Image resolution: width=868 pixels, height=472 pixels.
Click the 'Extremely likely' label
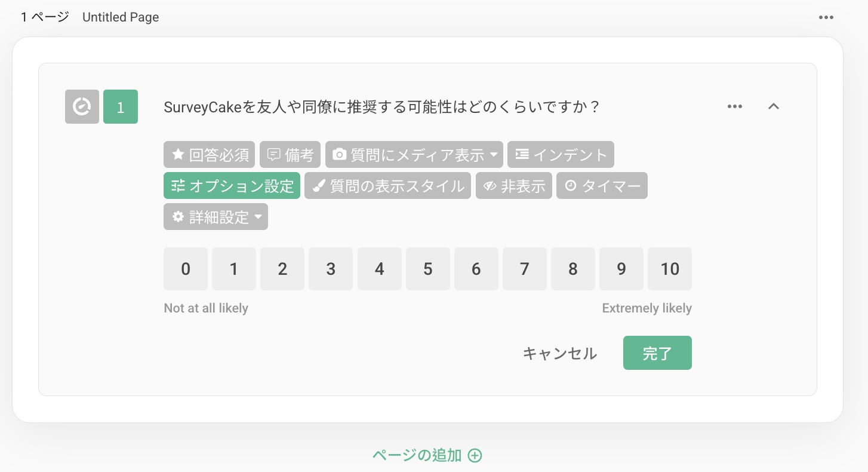(x=647, y=308)
